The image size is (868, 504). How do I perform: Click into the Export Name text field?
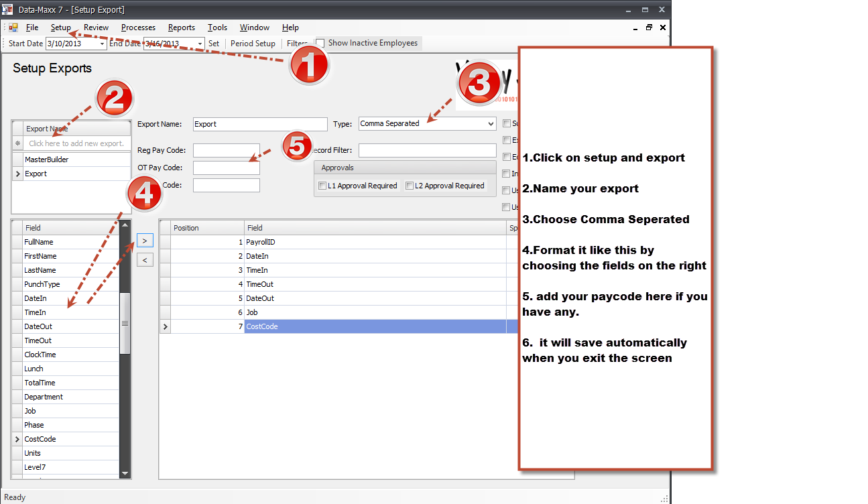(259, 124)
